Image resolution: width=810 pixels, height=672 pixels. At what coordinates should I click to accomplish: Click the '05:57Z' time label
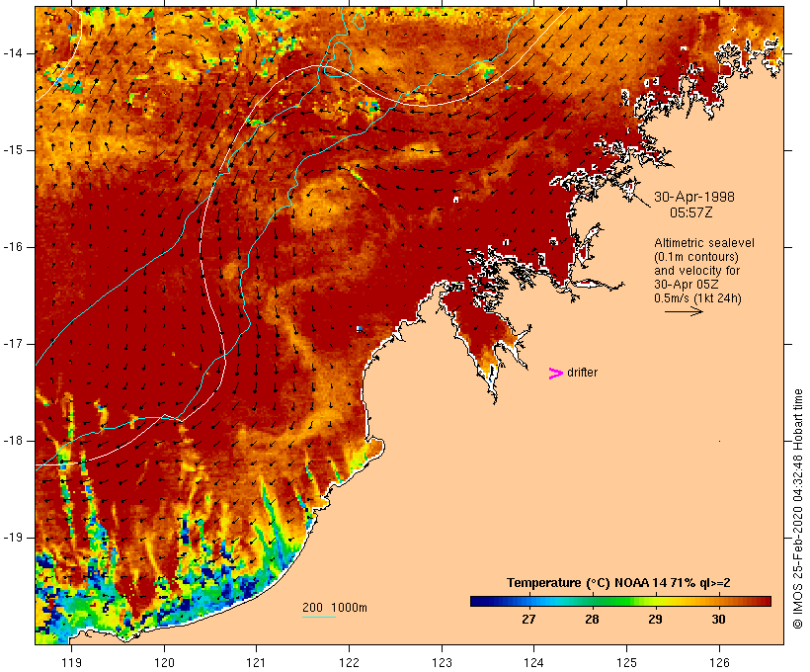[691, 212]
